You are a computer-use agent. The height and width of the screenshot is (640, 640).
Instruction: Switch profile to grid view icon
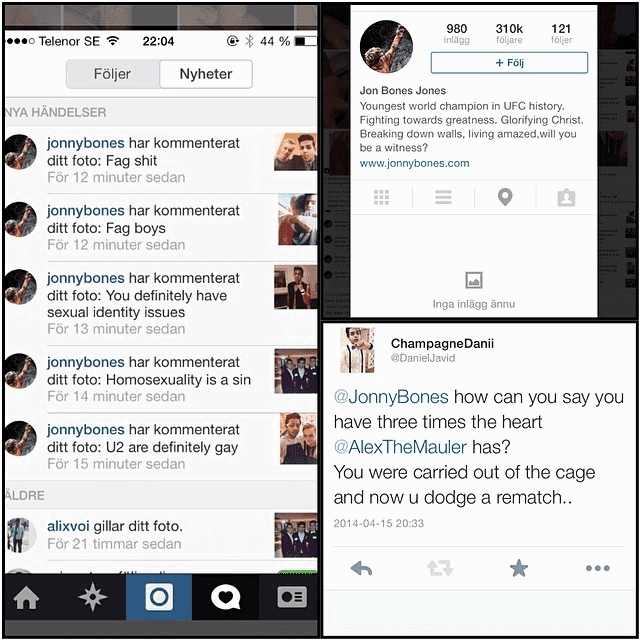(381, 197)
